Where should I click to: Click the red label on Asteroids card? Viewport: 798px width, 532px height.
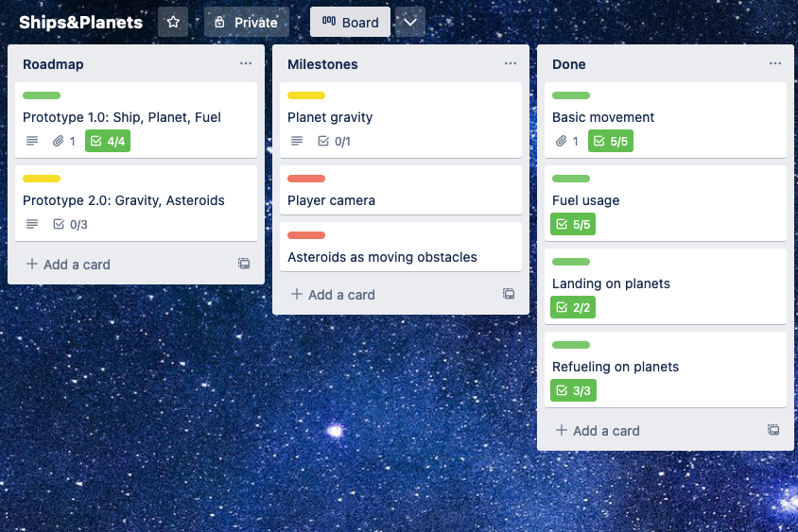(x=306, y=235)
